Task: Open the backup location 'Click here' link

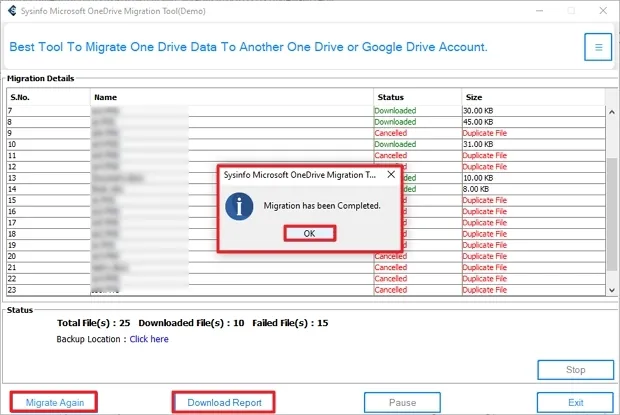Action: [x=149, y=339]
